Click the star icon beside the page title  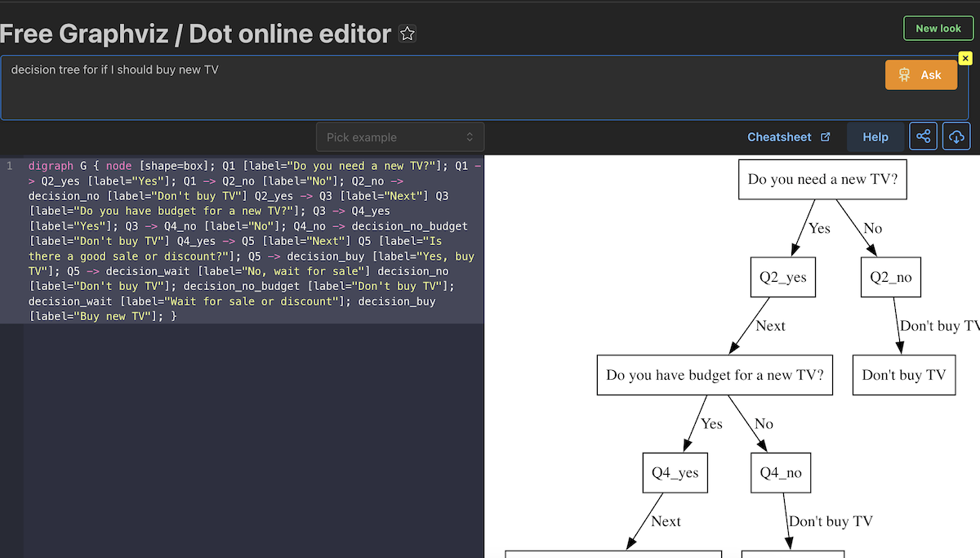[407, 34]
